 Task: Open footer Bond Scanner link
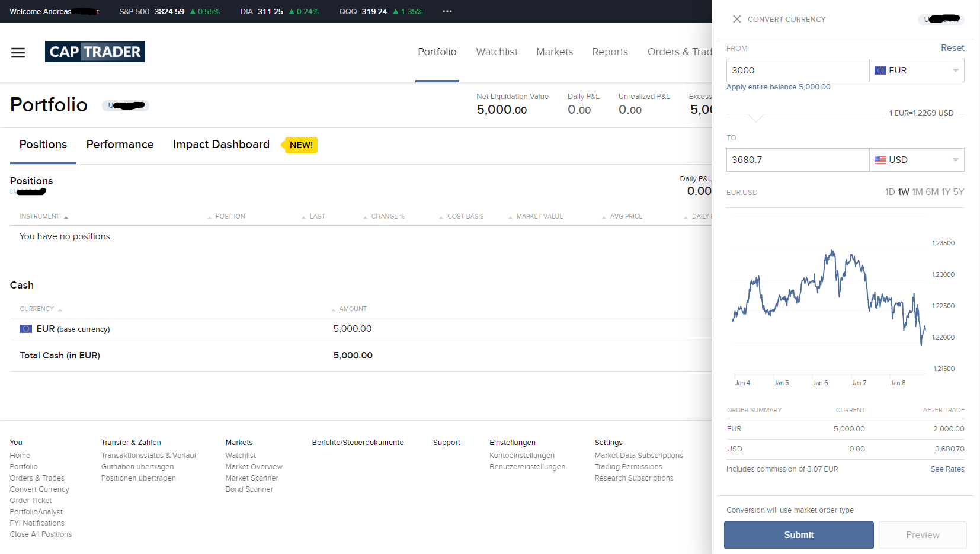[x=249, y=489]
